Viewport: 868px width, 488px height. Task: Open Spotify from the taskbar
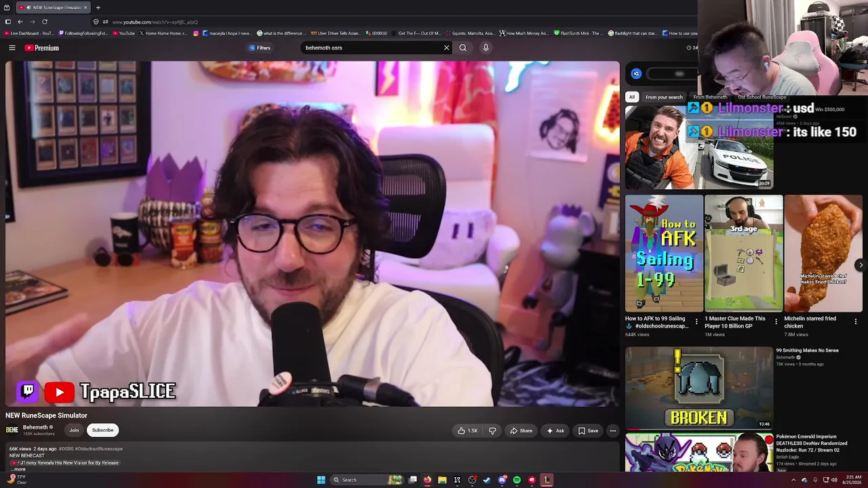[x=517, y=480]
